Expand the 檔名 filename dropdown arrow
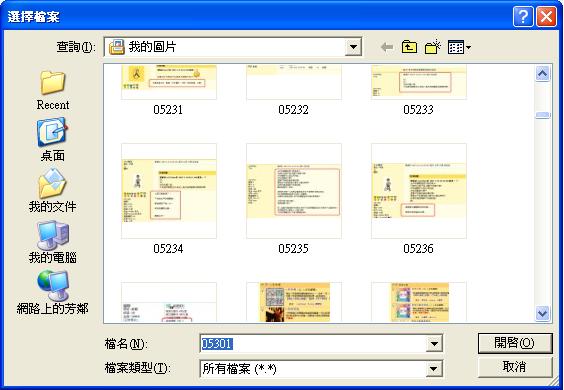Image resolution: width=564 pixels, height=390 pixels. pyautogui.click(x=434, y=344)
